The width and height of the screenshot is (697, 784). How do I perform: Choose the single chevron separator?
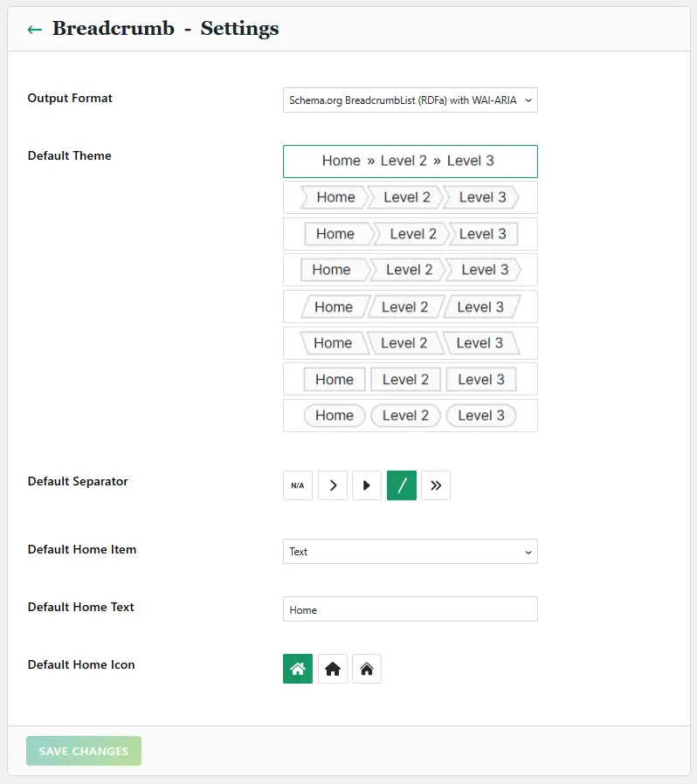tap(333, 485)
